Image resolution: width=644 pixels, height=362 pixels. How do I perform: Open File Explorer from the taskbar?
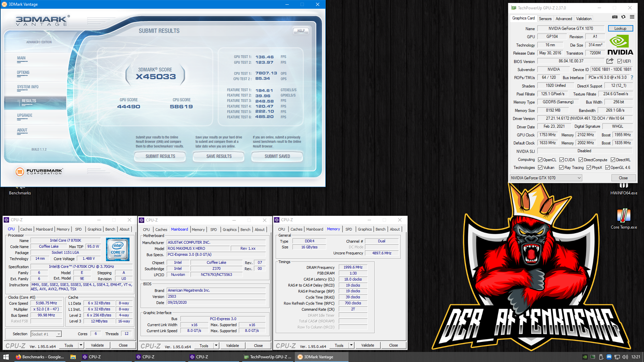tap(73, 357)
